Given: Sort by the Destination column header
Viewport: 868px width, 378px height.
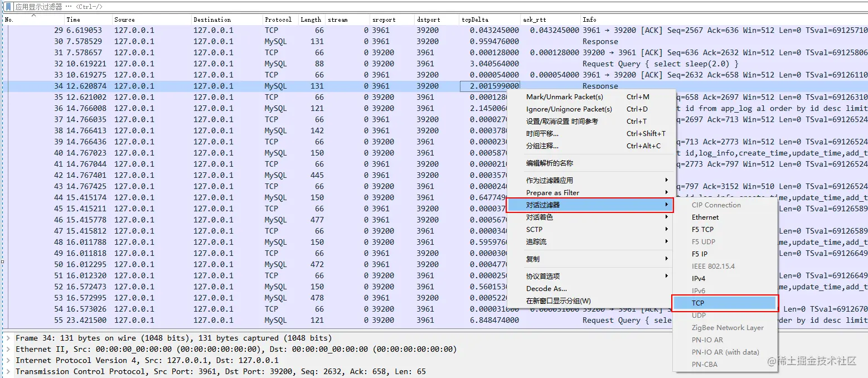Looking at the screenshot, I should (x=227, y=20).
